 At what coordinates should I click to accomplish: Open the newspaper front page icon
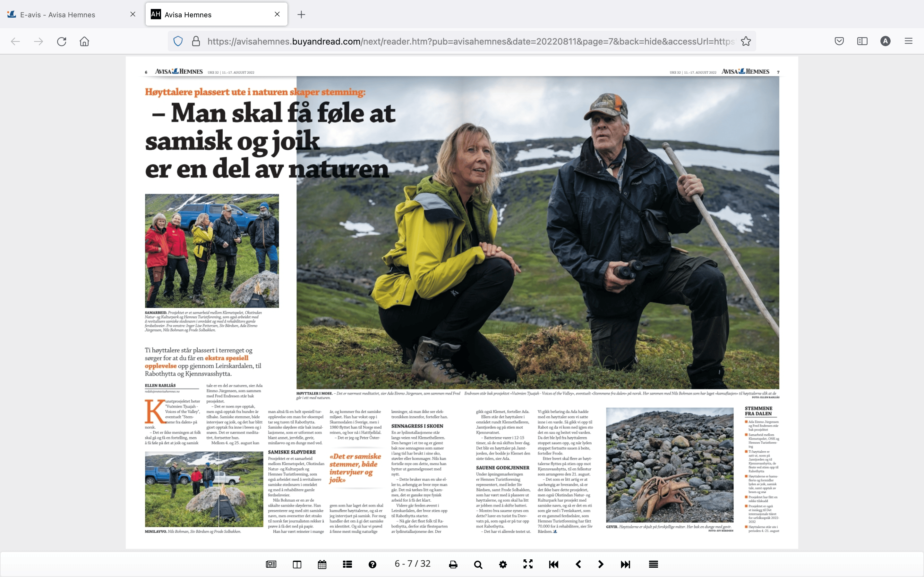point(271,564)
